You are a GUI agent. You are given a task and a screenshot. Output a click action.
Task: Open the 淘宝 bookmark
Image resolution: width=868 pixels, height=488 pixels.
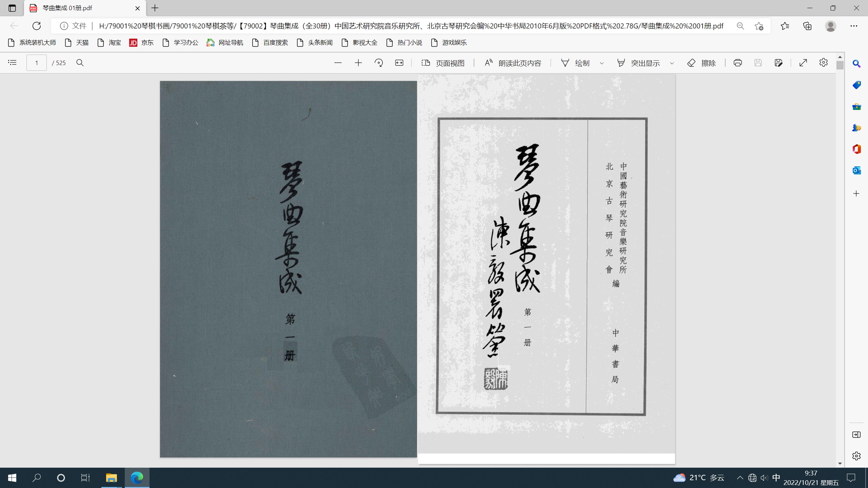109,43
